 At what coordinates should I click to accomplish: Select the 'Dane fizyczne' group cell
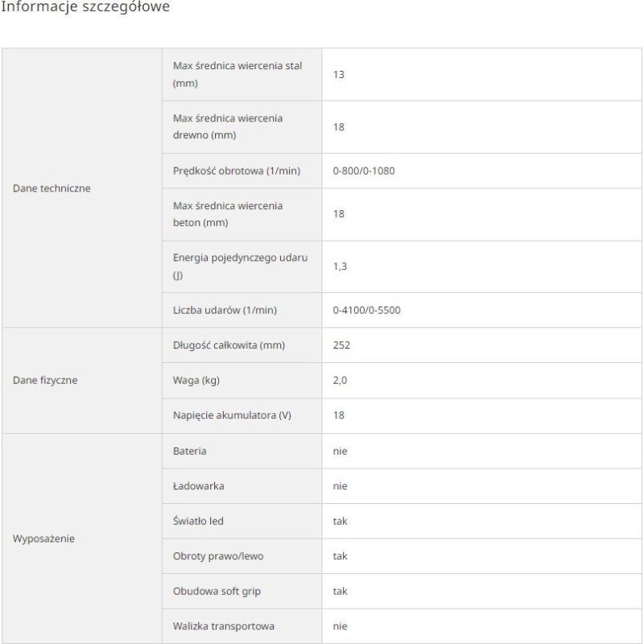(x=45, y=381)
